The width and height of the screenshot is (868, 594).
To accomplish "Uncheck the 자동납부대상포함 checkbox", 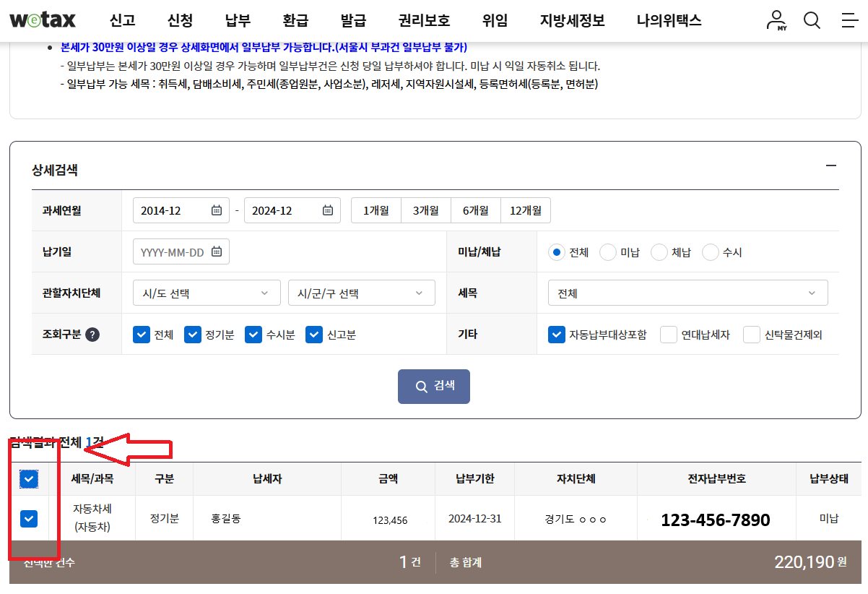I will 556,334.
